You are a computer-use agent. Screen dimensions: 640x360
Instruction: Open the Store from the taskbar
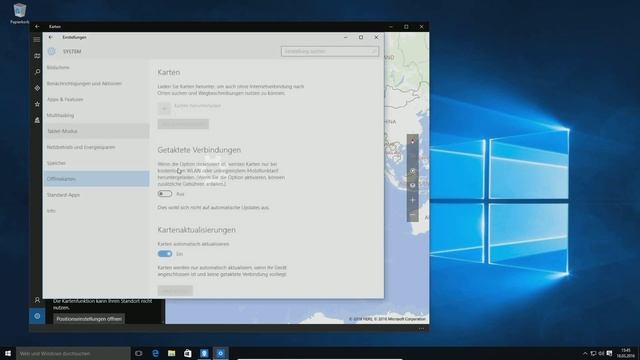pos(188,353)
